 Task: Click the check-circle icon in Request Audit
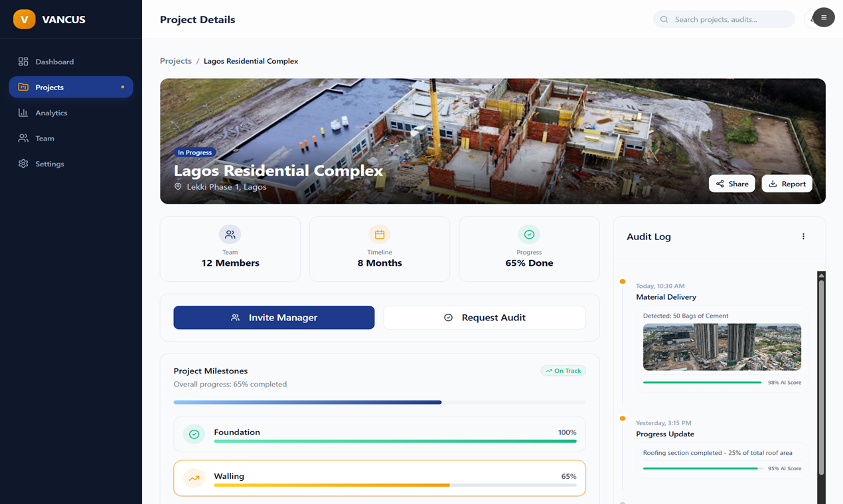pyautogui.click(x=448, y=318)
